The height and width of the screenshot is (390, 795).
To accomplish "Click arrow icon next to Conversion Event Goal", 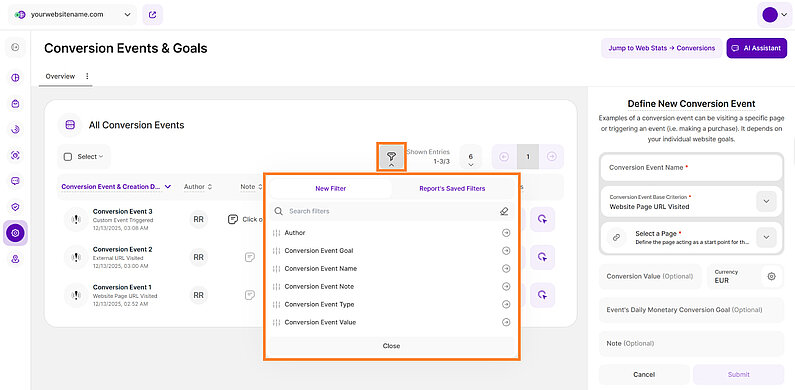I will (506, 251).
